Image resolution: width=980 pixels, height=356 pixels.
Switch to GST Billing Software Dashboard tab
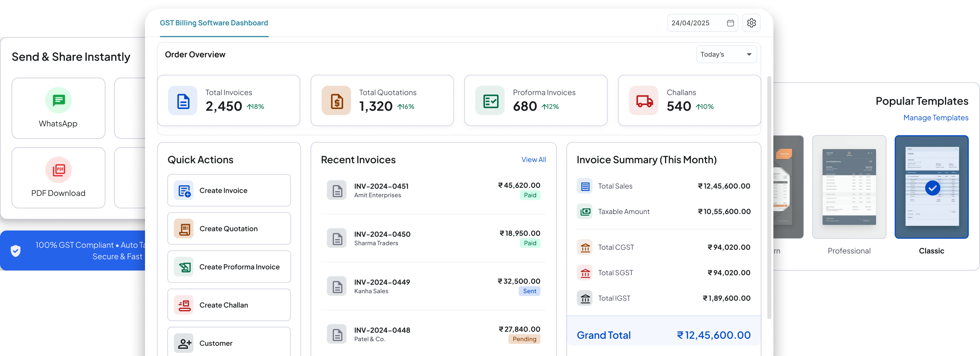(x=214, y=23)
